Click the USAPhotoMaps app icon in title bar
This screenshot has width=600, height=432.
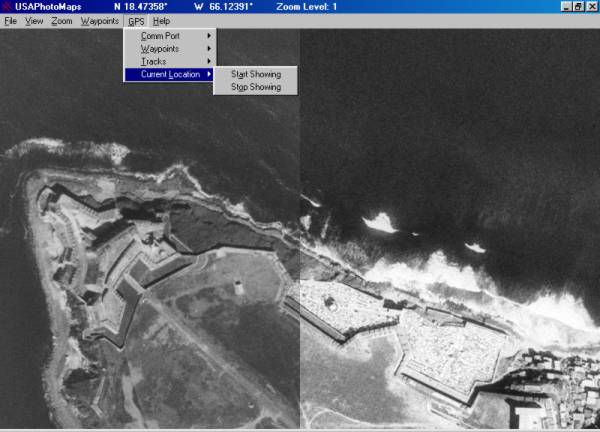tap(7, 7)
